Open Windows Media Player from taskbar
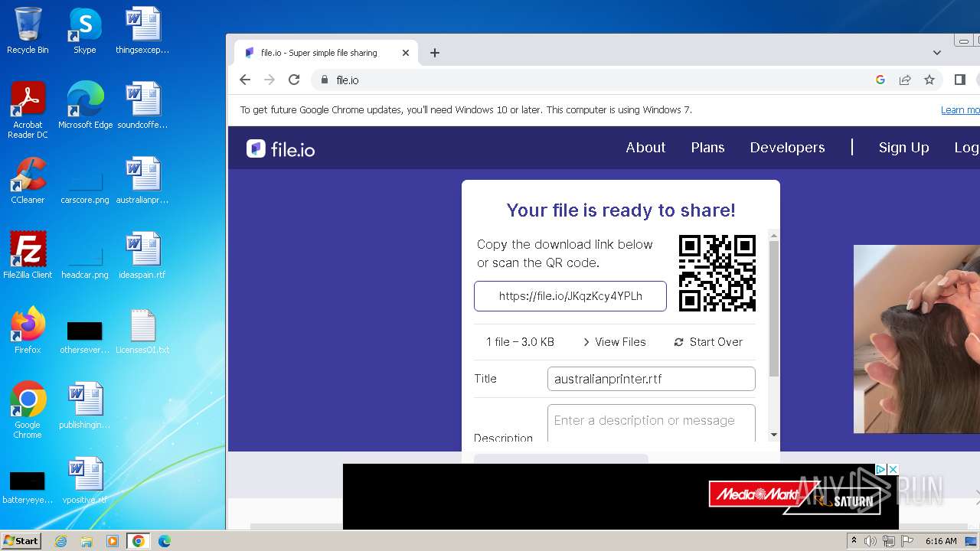Viewport: 980px width, 551px height. (x=113, y=541)
